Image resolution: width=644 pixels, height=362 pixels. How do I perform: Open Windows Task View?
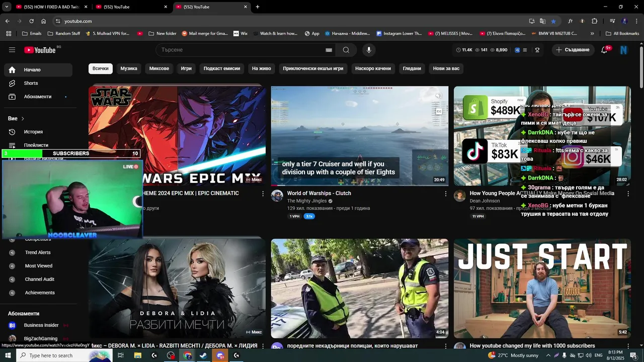pos(121,355)
